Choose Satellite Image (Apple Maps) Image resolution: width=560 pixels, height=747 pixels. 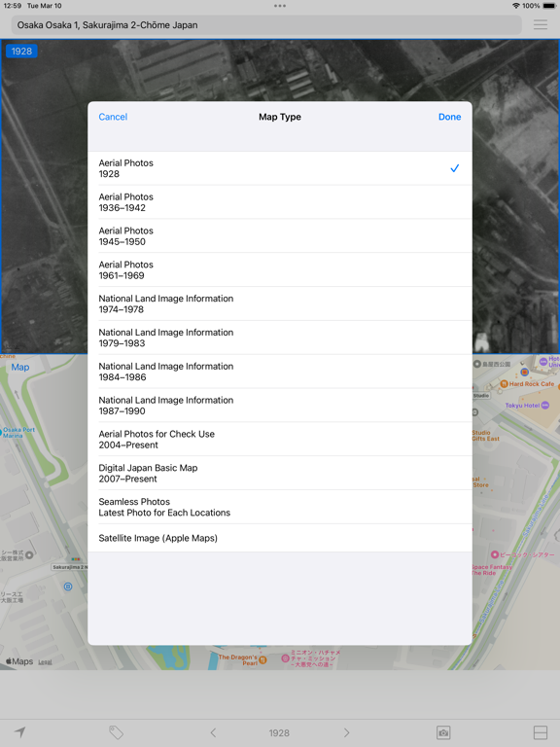[280, 538]
